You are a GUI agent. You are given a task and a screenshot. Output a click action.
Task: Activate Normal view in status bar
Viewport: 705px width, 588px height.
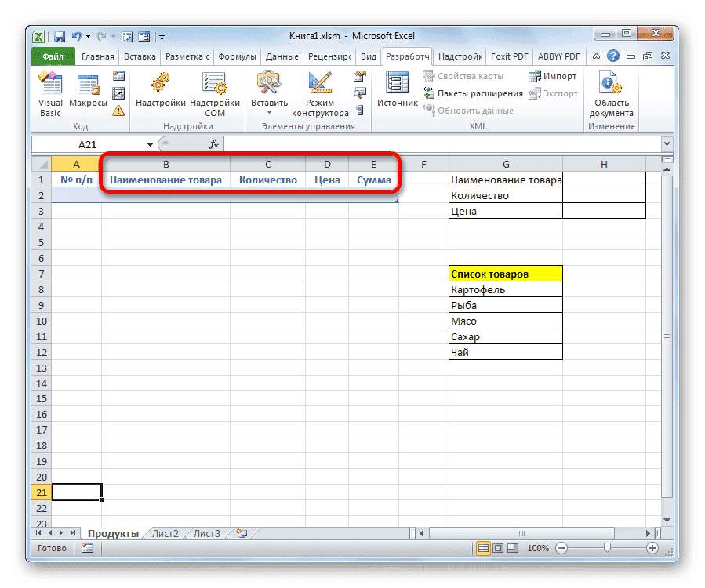click(x=482, y=548)
